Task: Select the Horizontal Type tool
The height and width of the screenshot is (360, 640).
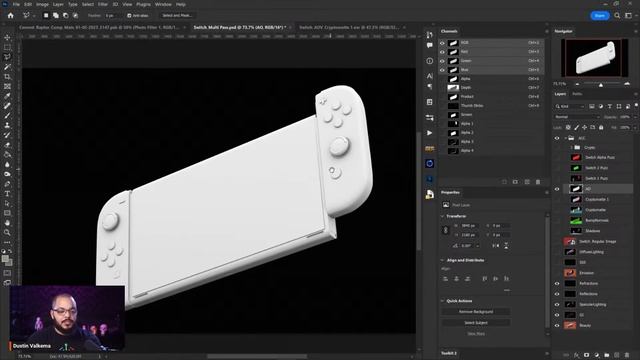Action: 7,194
